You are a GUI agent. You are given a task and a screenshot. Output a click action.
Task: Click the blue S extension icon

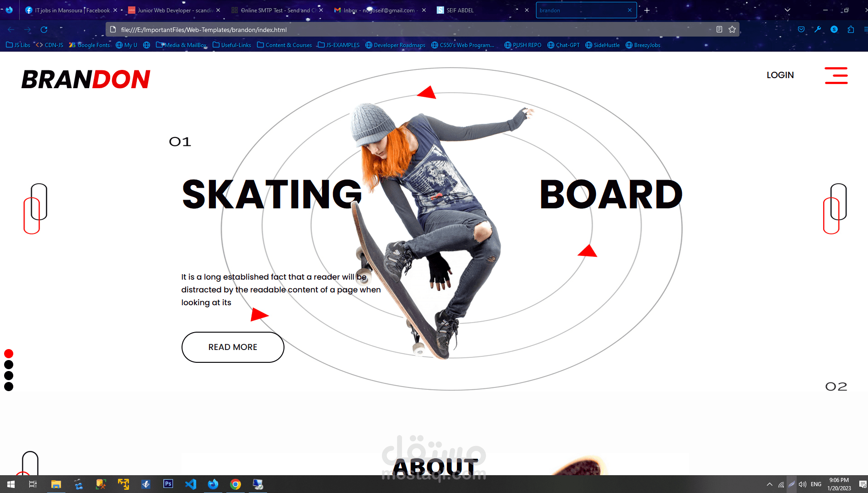tap(834, 30)
